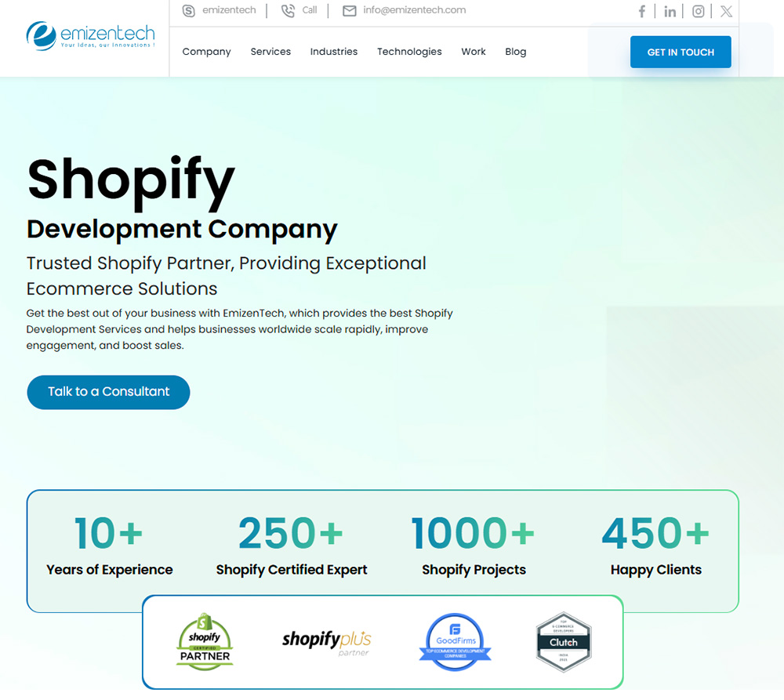The image size is (784, 700).
Task: Open the Company menu item
Action: coord(206,51)
